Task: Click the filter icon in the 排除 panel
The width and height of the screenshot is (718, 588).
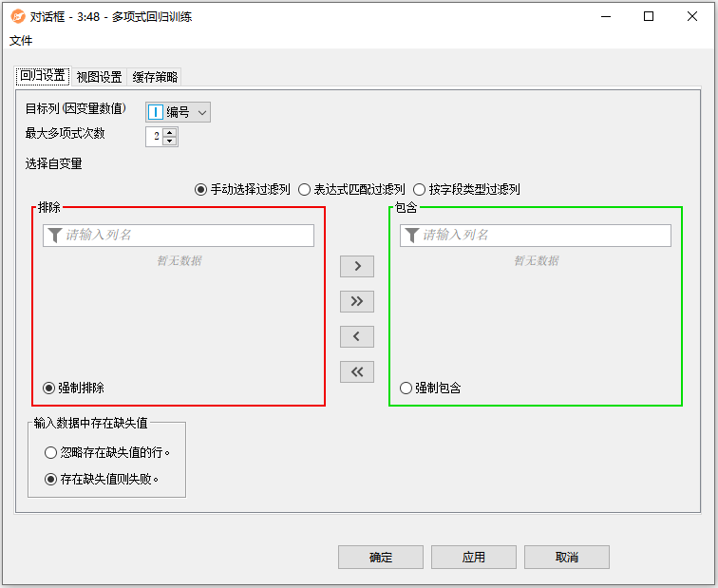Action: click(x=55, y=236)
